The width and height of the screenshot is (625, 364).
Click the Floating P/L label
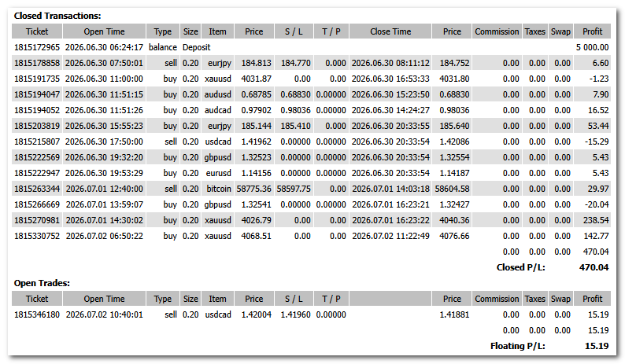click(517, 346)
